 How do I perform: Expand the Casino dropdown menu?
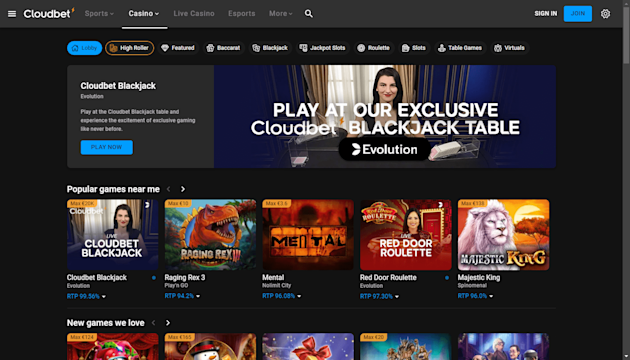(x=144, y=14)
